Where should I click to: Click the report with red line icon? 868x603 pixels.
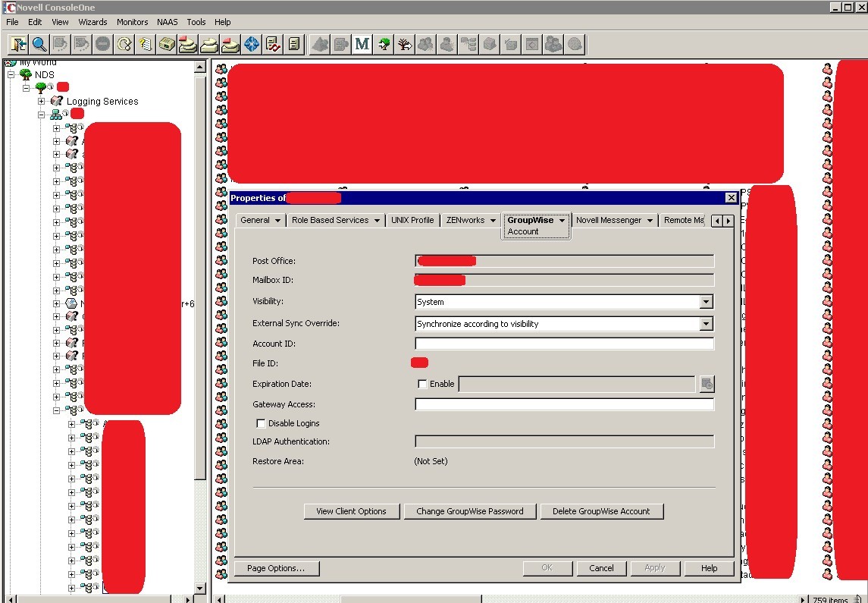coord(273,44)
